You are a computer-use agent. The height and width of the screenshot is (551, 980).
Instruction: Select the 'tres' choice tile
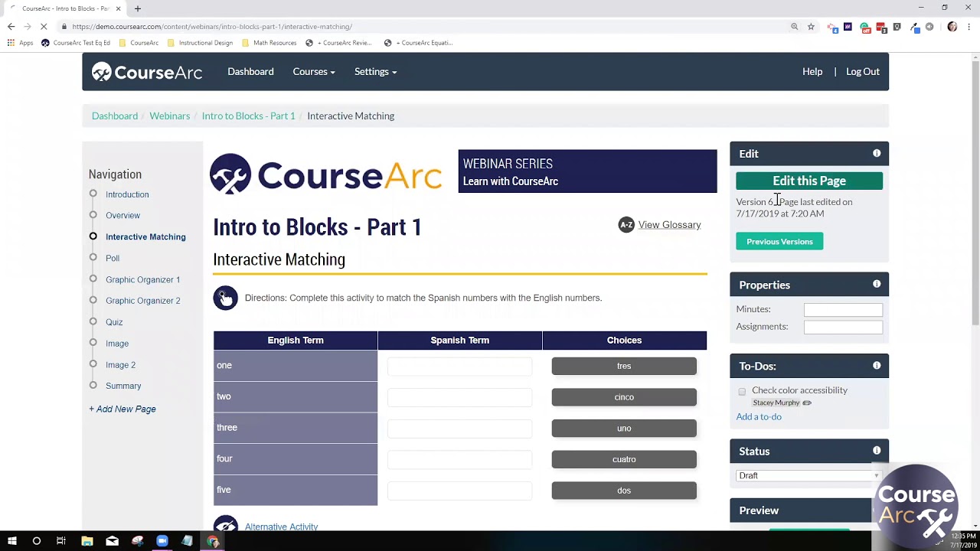click(x=624, y=366)
